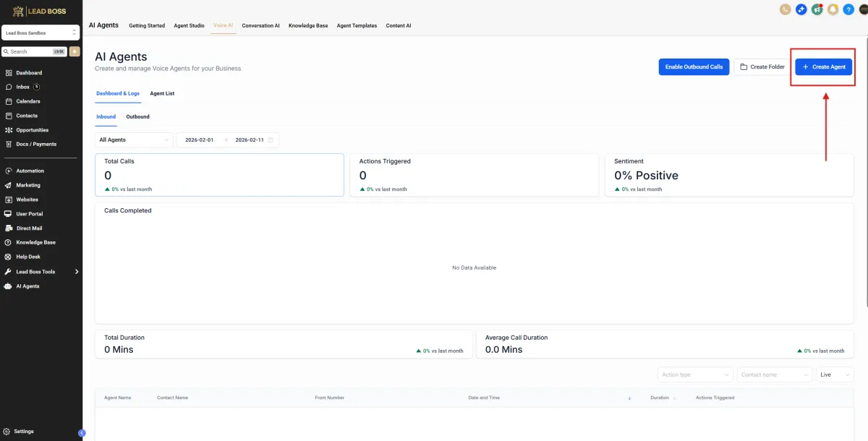Select the Inbound sub-tab
The width and height of the screenshot is (868, 441).
(x=106, y=116)
